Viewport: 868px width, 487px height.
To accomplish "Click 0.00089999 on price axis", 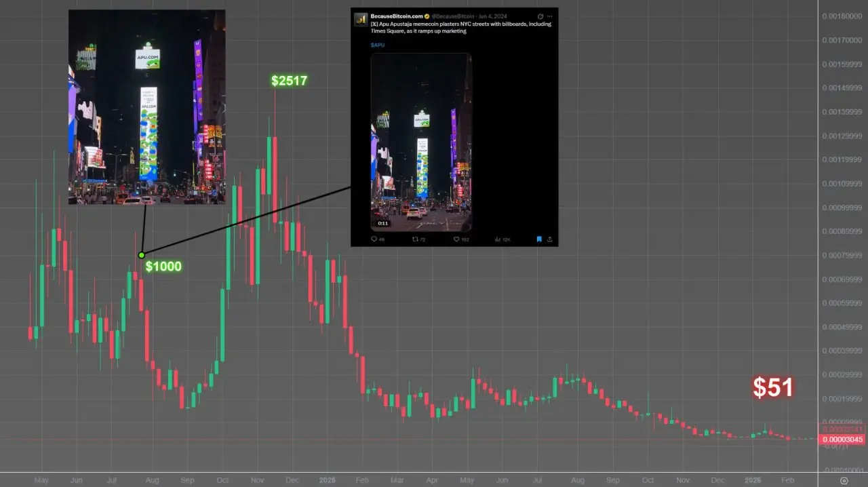I will tap(842, 231).
